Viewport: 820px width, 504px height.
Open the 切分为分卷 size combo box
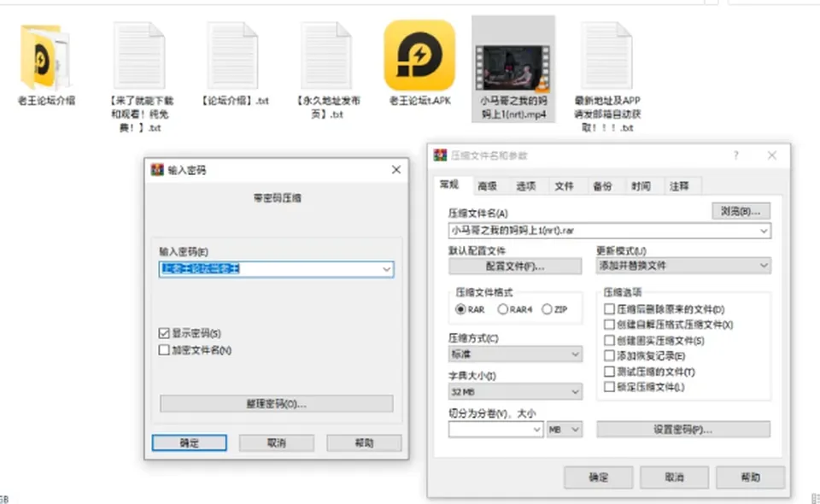[495, 430]
